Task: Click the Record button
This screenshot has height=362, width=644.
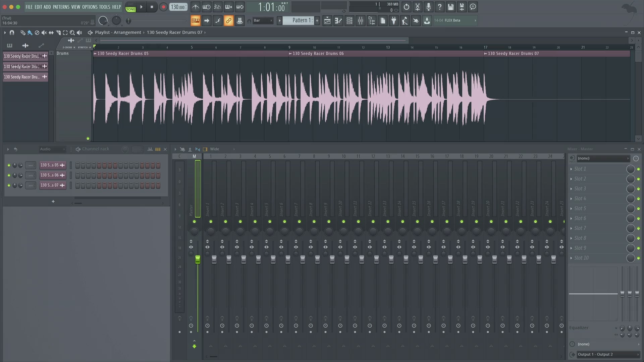Action: 163,7
